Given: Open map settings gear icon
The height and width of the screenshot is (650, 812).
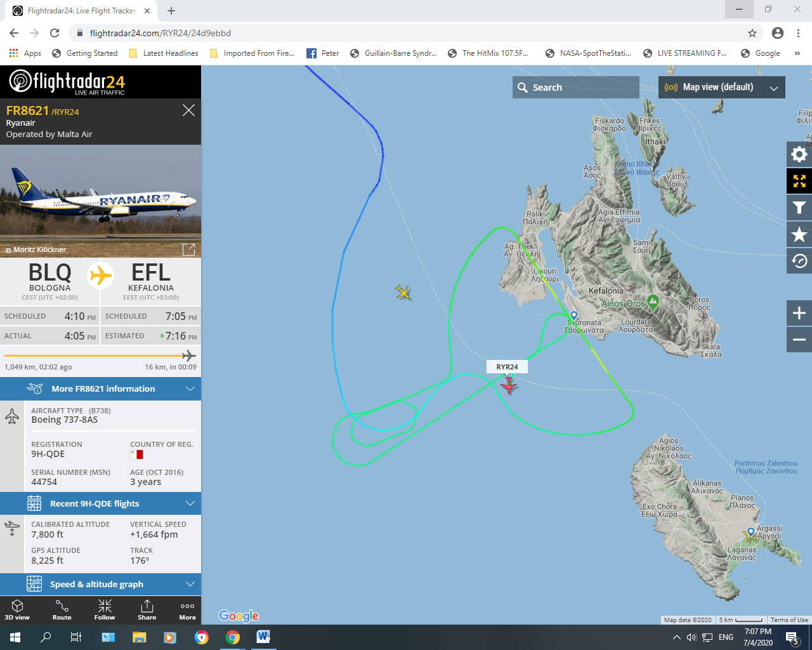Looking at the screenshot, I should coord(799,154).
